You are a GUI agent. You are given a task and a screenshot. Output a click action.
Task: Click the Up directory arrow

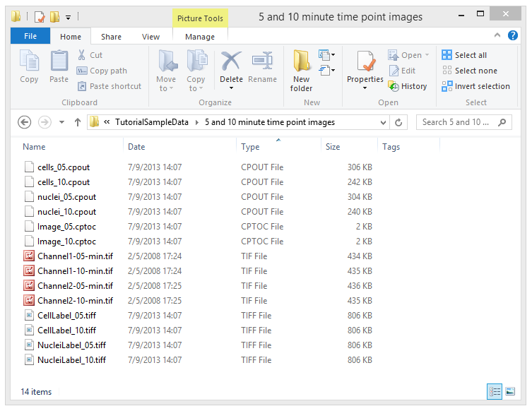(x=78, y=122)
